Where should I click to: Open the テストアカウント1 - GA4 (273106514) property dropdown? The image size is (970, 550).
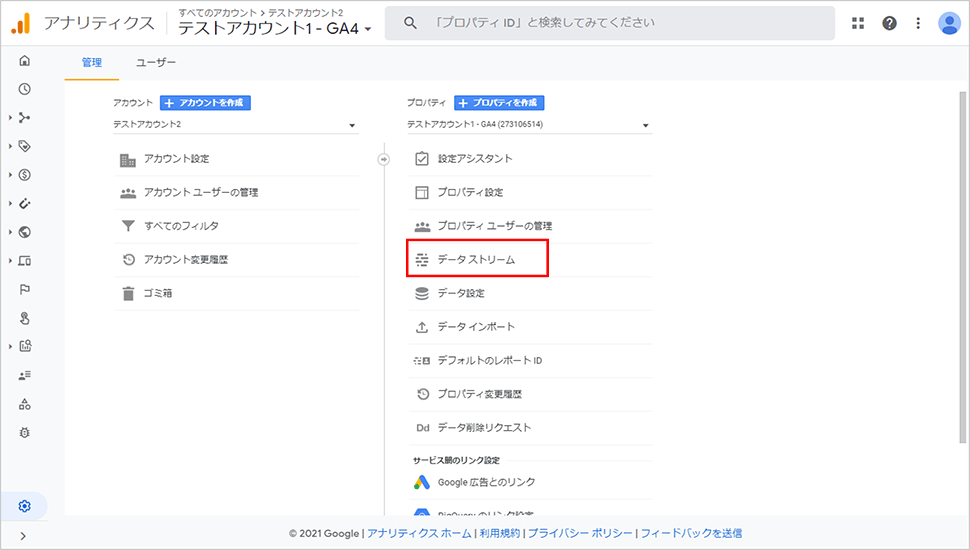(529, 124)
